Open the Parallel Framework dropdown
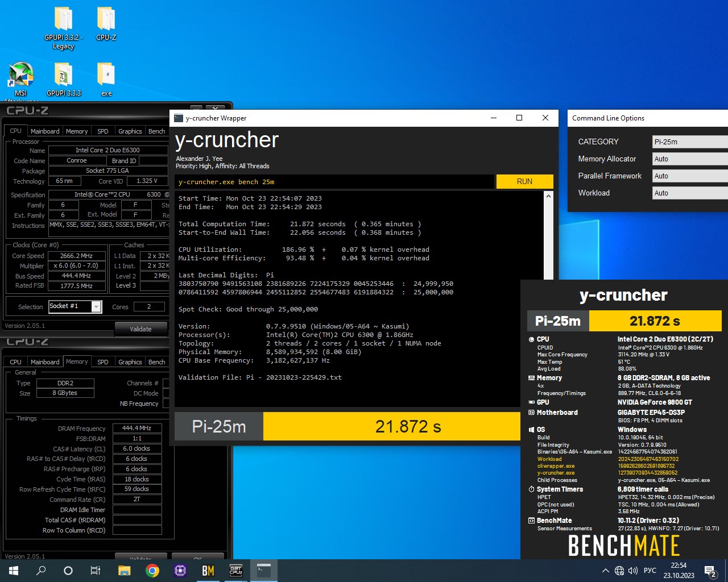Image resolution: width=728 pixels, height=582 pixels. [x=690, y=176]
